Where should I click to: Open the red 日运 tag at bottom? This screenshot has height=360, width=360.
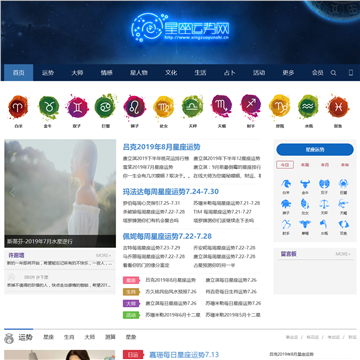(x=133, y=355)
